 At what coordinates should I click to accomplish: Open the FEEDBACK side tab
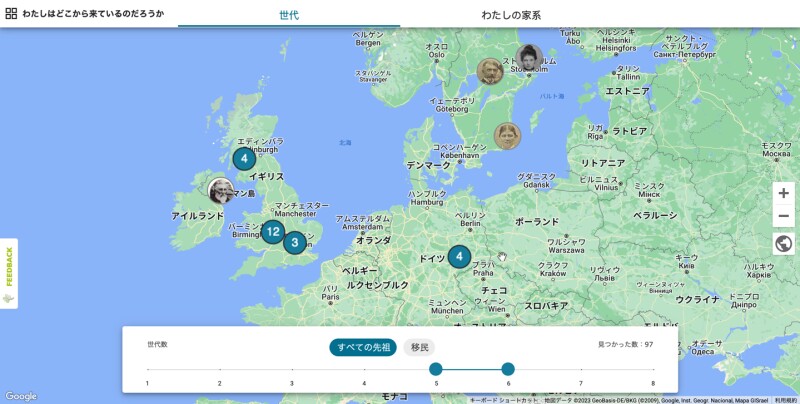(x=9, y=273)
